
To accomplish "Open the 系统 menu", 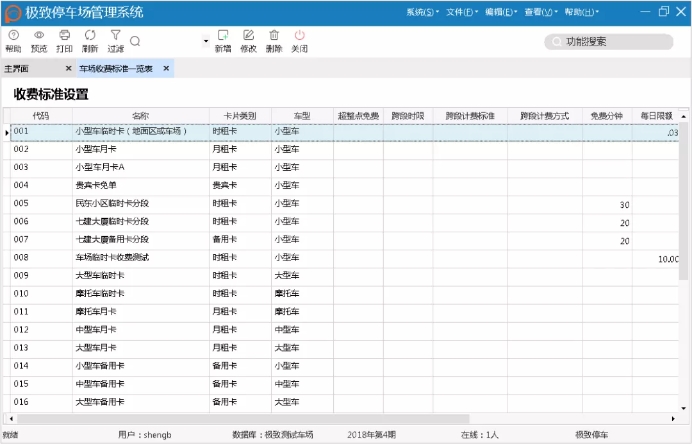I will tap(422, 13).
